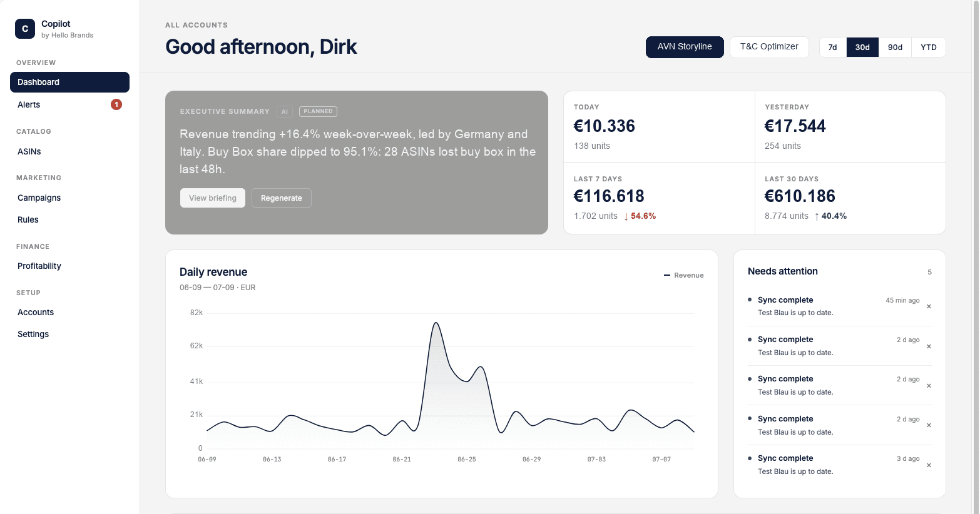Choose the 90d time range
The width and height of the screenshot is (980, 514).
(x=895, y=47)
